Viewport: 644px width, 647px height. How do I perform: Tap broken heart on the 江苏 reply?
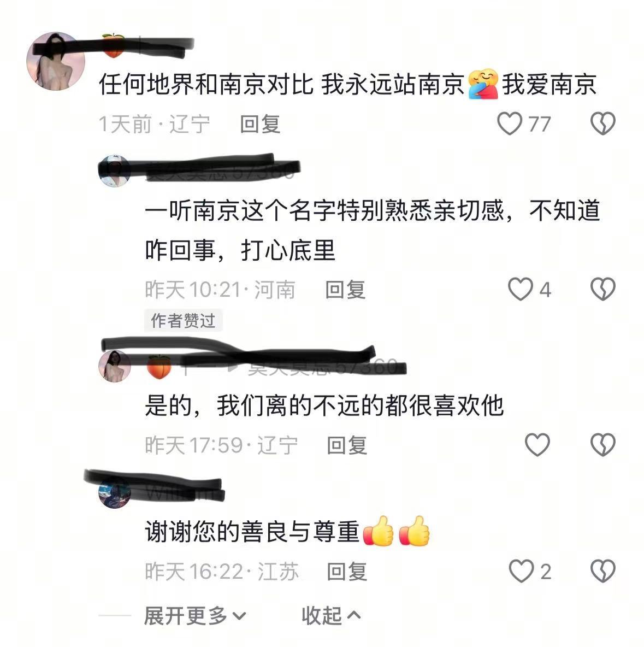pyautogui.click(x=602, y=571)
